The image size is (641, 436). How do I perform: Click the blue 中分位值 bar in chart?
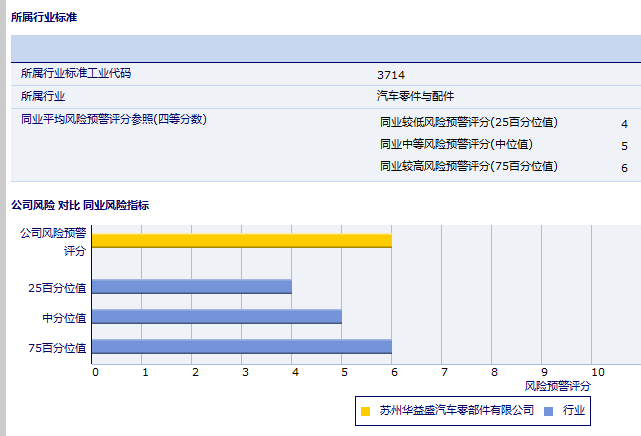coord(216,317)
